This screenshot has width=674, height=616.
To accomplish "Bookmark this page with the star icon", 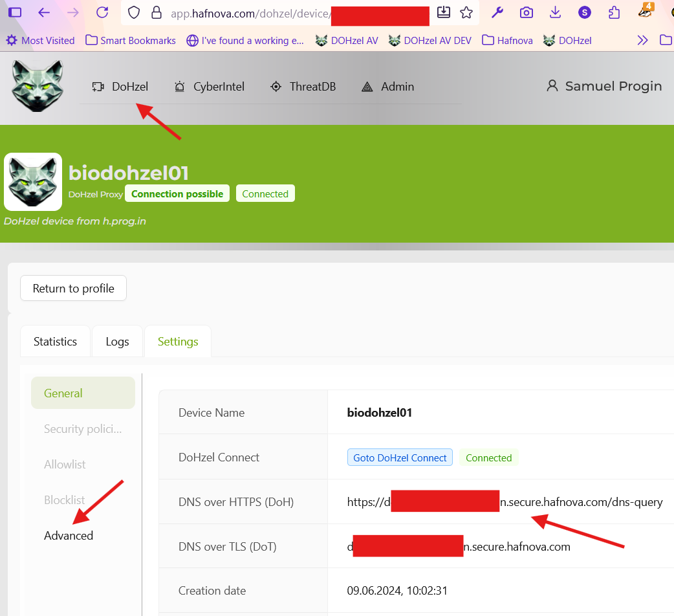I will [x=466, y=12].
